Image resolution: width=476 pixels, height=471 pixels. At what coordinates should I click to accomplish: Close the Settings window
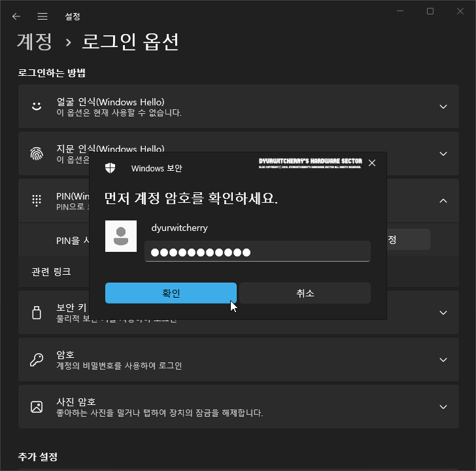[460, 11]
